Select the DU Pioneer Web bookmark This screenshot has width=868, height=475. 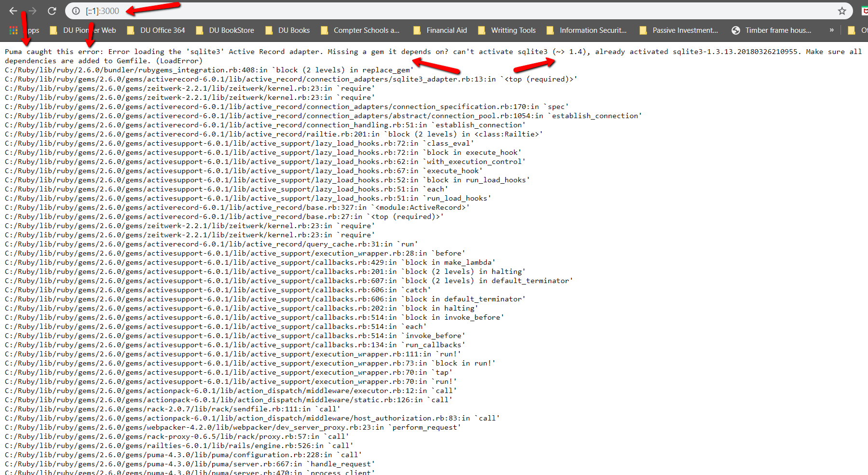coord(89,30)
